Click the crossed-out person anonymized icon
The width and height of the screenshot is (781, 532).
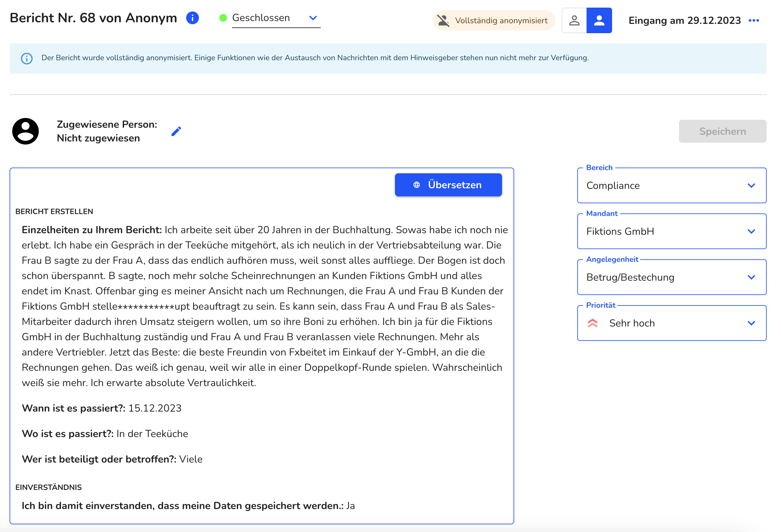tap(443, 21)
